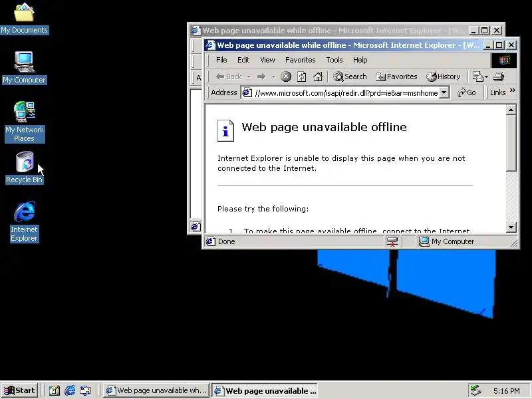Viewport: 532px width, 399px height.
Task: Open Favorites pane from toolbar
Action: point(396,76)
